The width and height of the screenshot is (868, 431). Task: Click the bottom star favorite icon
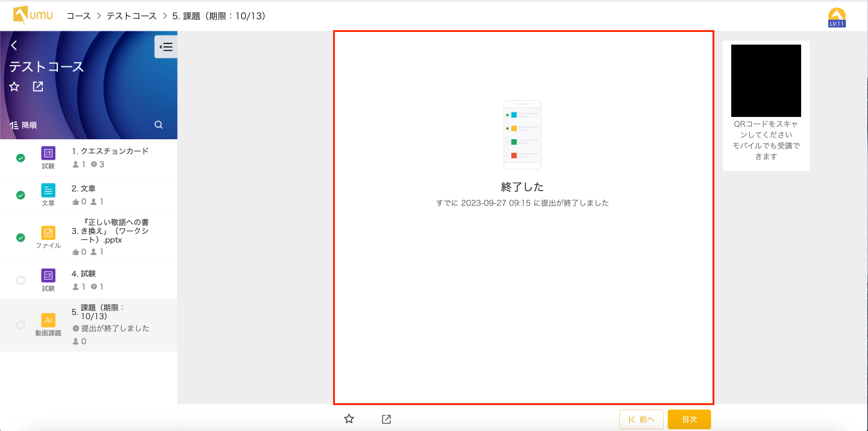pyautogui.click(x=349, y=419)
